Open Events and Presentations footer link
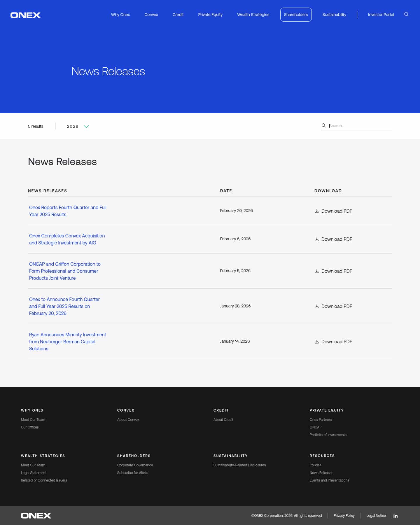 click(329, 480)
